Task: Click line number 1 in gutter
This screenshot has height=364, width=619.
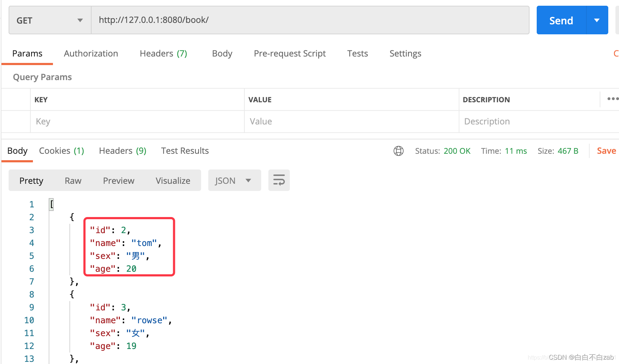Action: (x=31, y=205)
